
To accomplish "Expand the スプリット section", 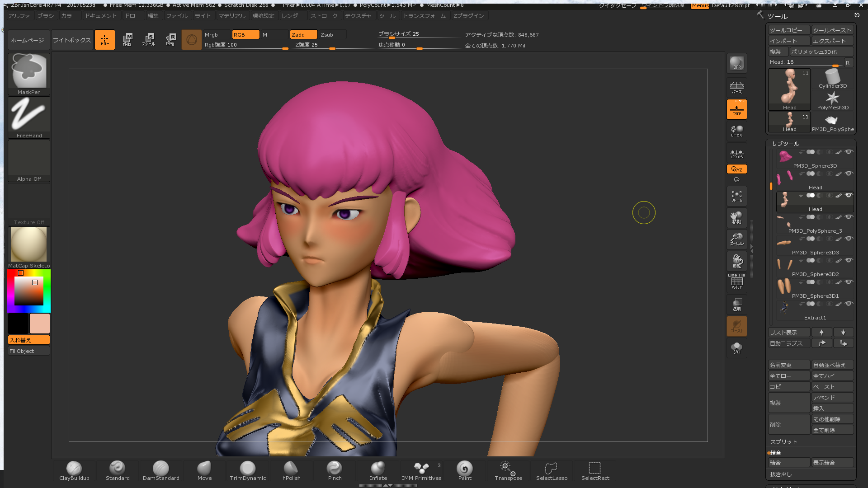I will pyautogui.click(x=783, y=442).
